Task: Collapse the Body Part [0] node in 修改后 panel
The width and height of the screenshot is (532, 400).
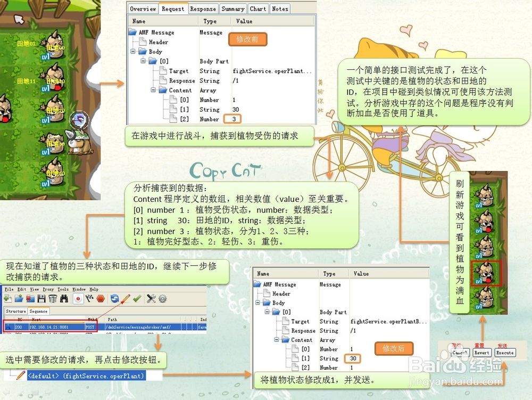Action: pos(267,312)
